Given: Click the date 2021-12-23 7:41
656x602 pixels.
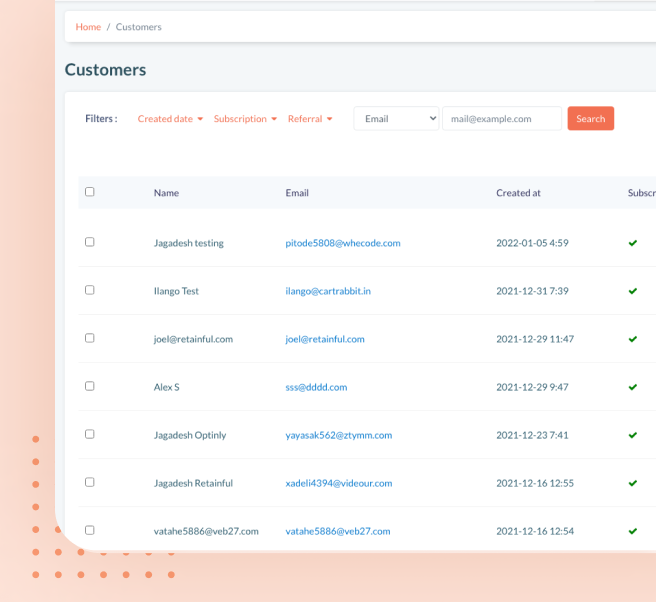Looking at the screenshot, I should pyautogui.click(x=532, y=435).
